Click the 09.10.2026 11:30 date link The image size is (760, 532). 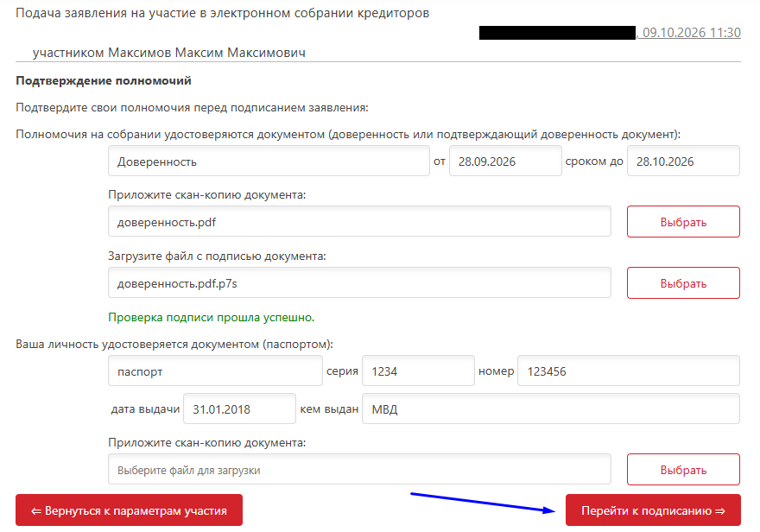tap(691, 33)
